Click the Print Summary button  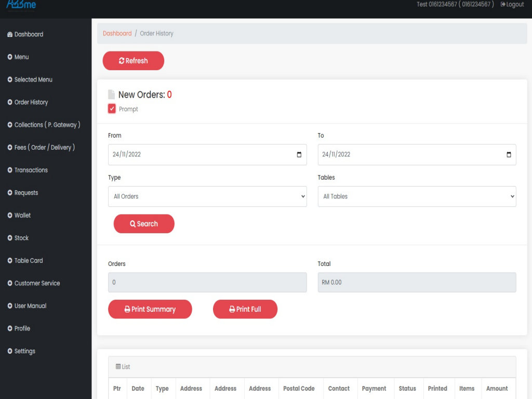pos(150,309)
